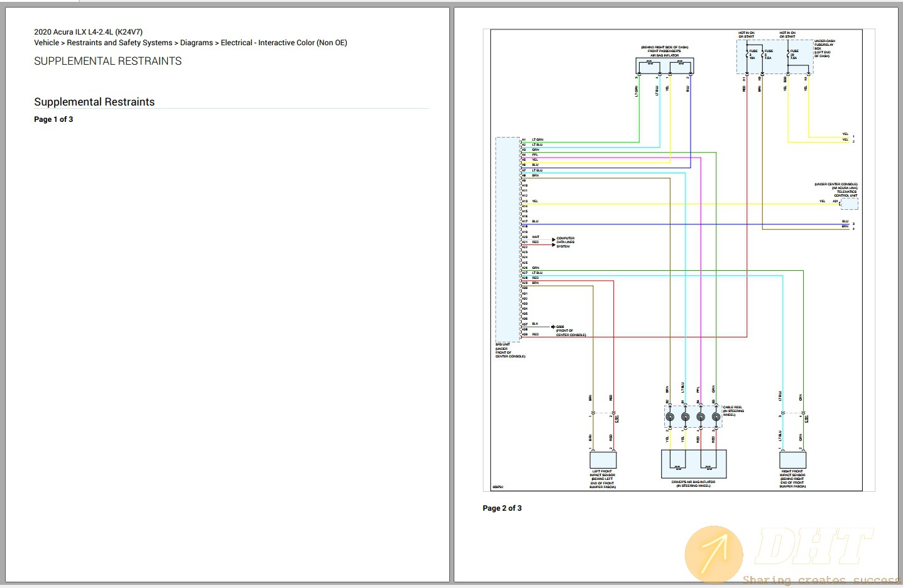
Task: Select the SRS unit connector block
Action: [x=508, y=239]
